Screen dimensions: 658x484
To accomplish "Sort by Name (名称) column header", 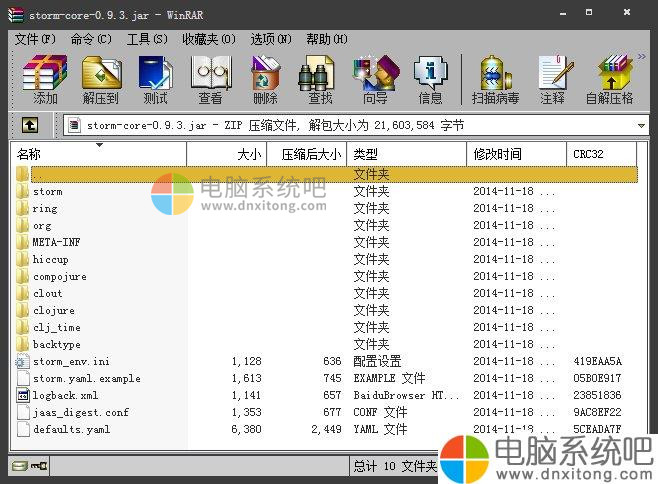I will 99,154.
